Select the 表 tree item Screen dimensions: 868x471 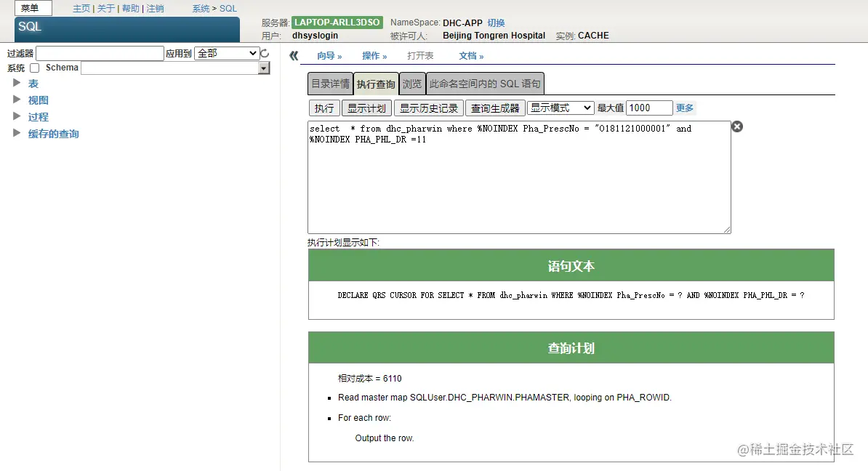(33, 84)
